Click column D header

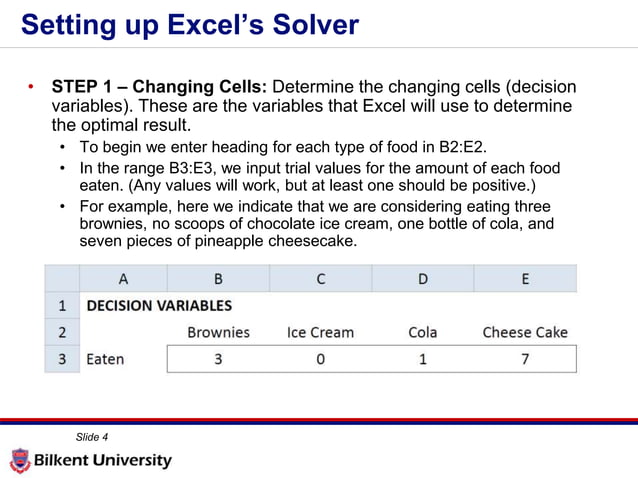pyautogui.click(x=423, y=279)
